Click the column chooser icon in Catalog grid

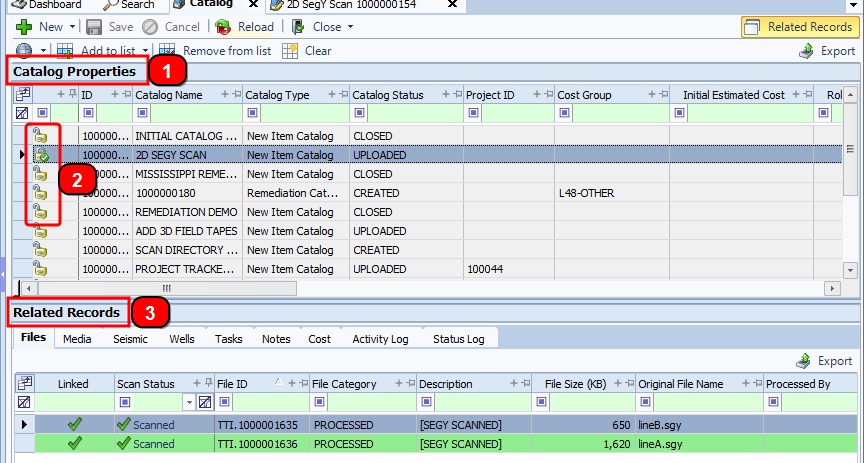pos(23,94)
